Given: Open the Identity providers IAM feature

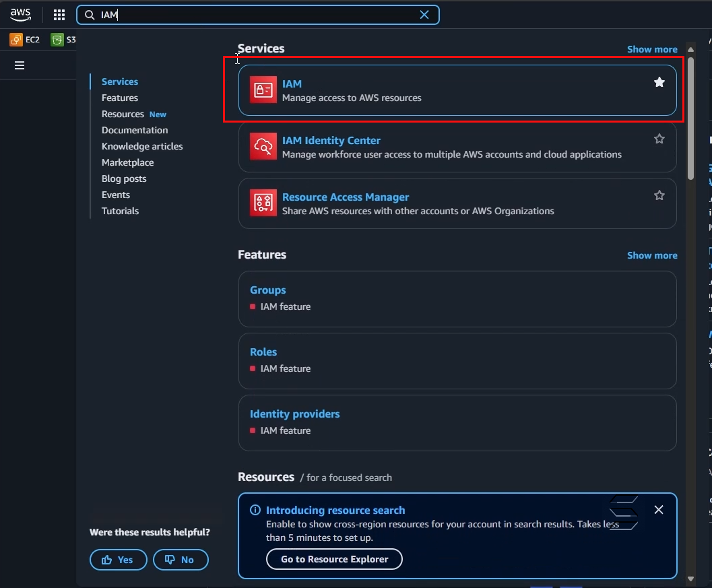Looking at the screenshot, I should (x=294, y=414).
